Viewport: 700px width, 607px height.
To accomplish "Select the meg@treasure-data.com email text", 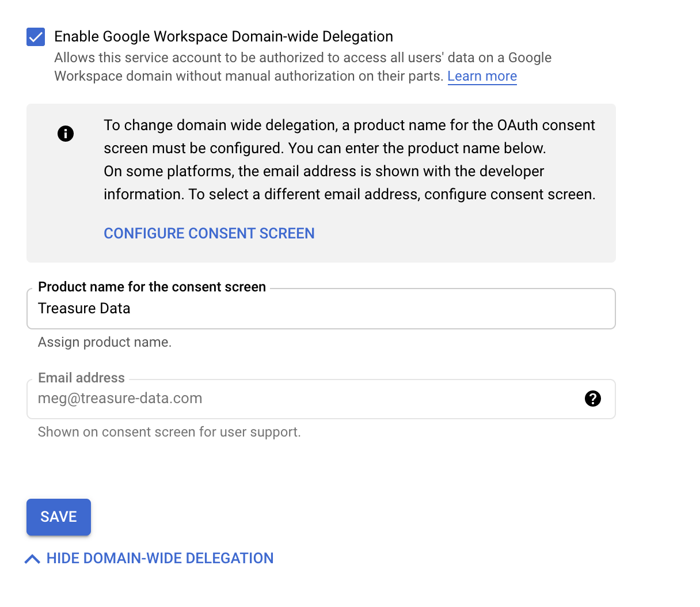I will coord(120,399).
